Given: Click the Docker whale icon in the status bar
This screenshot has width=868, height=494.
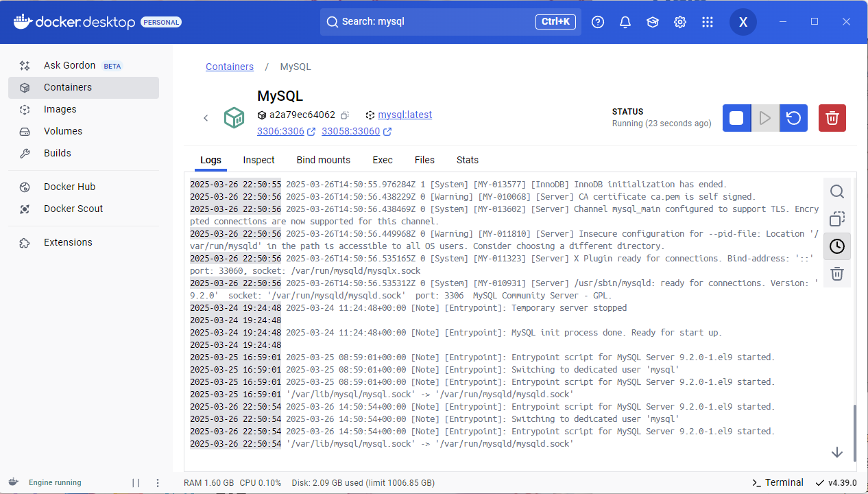Looking at the screenshot, I should tap(14, 482).
